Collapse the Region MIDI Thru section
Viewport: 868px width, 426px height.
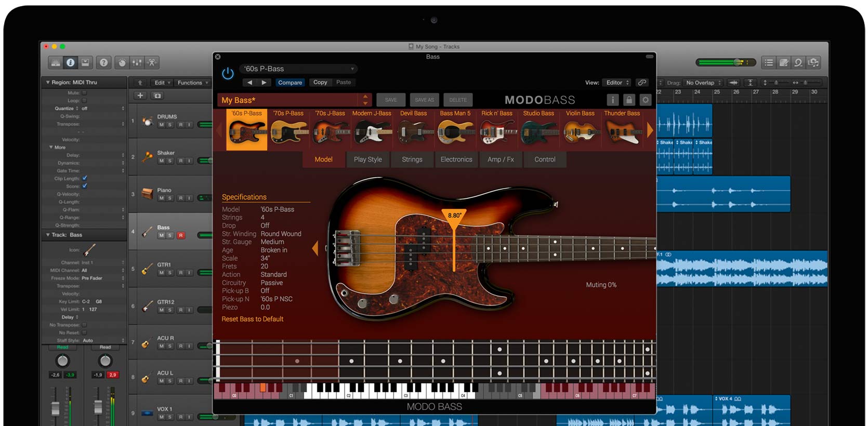48,82
